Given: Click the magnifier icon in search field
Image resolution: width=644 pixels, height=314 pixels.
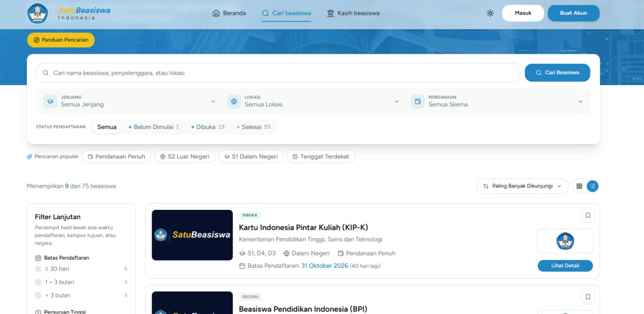Looking at the screenshot, I should coord(45,73).
